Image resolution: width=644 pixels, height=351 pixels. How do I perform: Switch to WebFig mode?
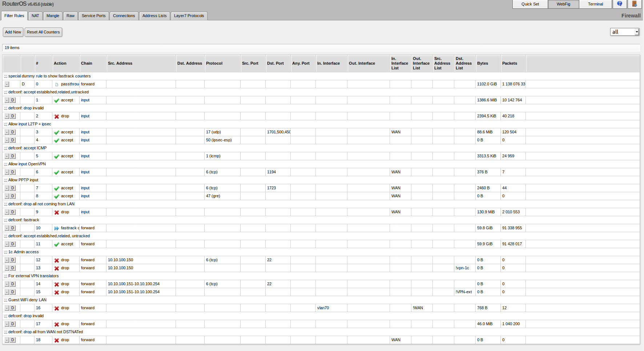tap(563, 4)
